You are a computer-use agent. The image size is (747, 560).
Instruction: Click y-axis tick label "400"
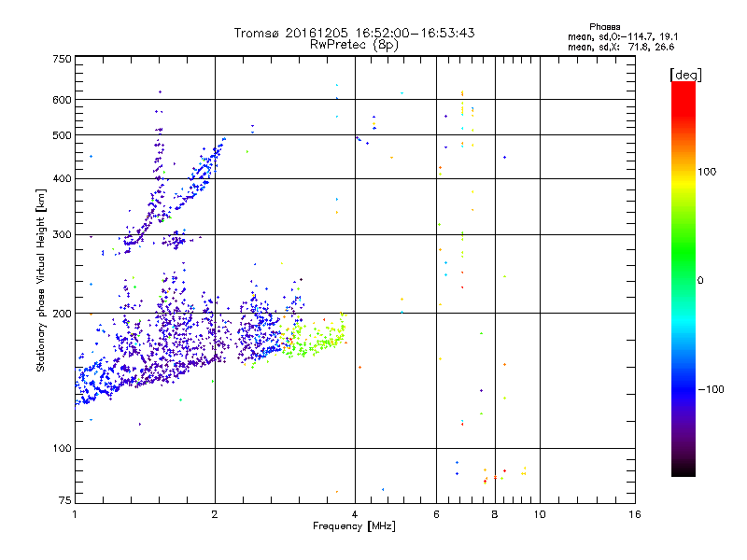pos(62,178)
